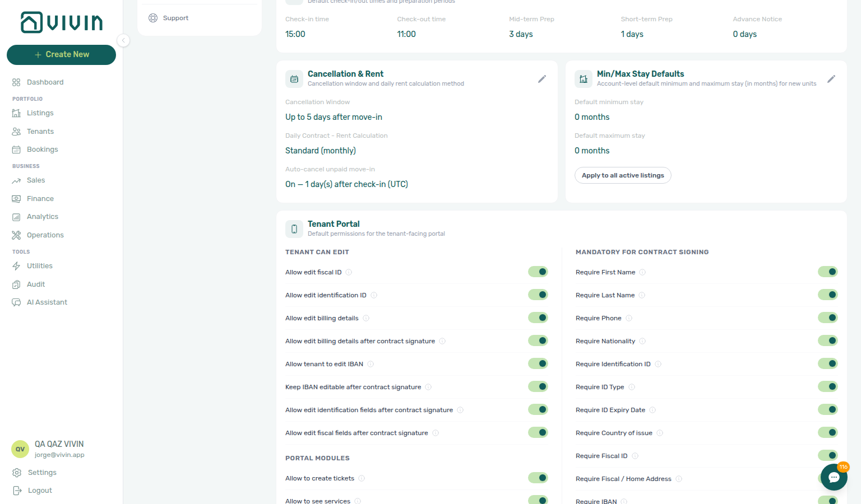Click the Min/Max Stay Defaults chart icon
Screen dimensions: 861x504
(x=584, y=79)
